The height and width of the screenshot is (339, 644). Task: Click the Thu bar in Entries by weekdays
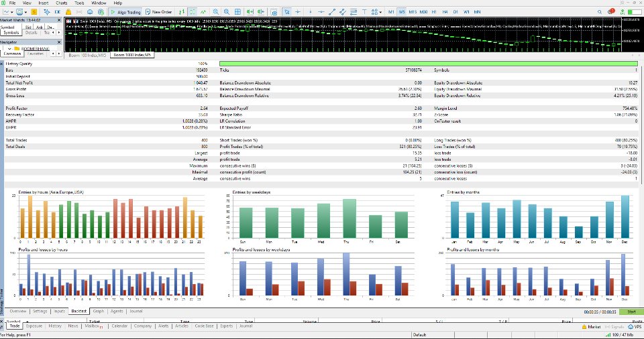coord(349,219)
